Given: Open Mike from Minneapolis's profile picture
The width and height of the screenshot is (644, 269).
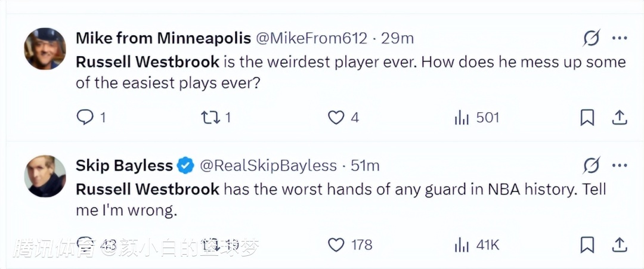Looking at the screenshot, I should click(x=45, y=49).
